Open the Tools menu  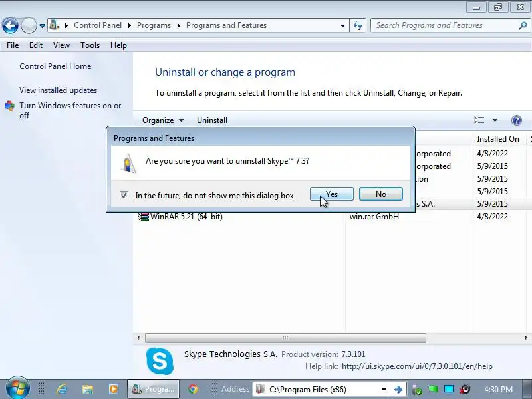click(90, 45)
